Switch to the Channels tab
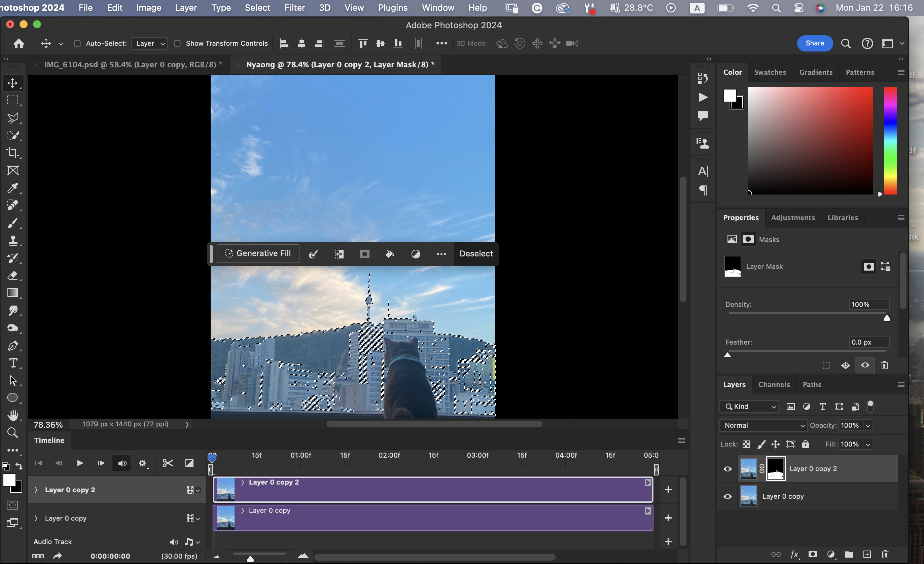Viewport: 924px width, 564px height. pos(774,384)
